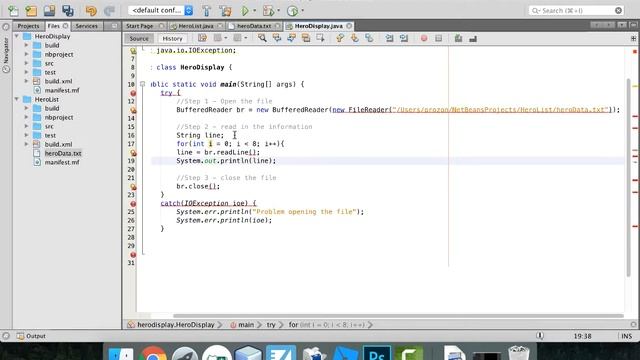The height and width of the screenshot is (360, 640).
Task: Expand nbproject folder under HeroDisplay
Action: [x=27, y=54]
